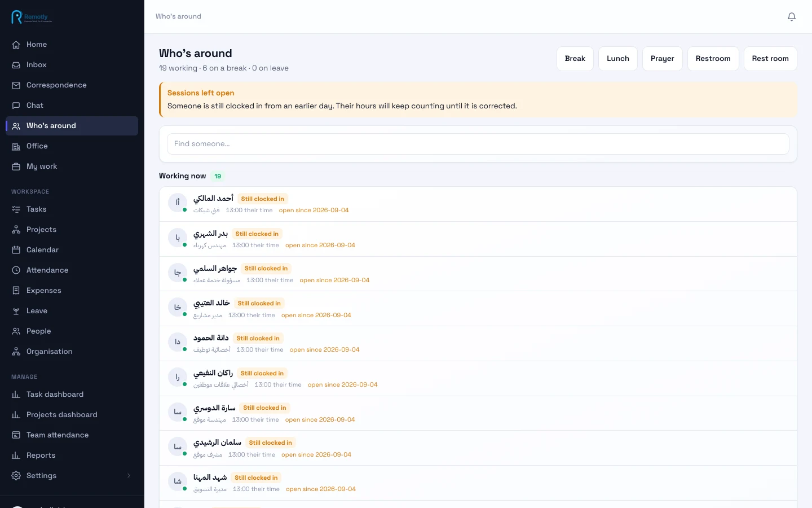Click the Office building icon
Image resolution: width=812 pixels, height=508 pixels.
click(16, 146)
